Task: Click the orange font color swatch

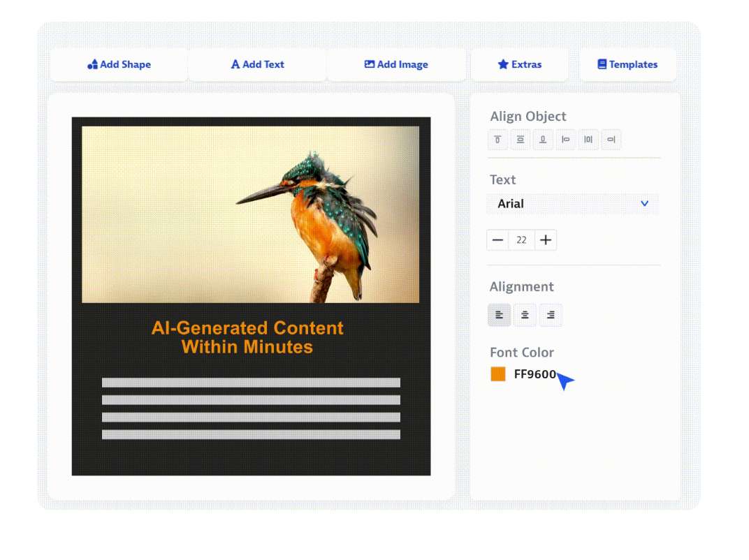Action: click(498, 374)
